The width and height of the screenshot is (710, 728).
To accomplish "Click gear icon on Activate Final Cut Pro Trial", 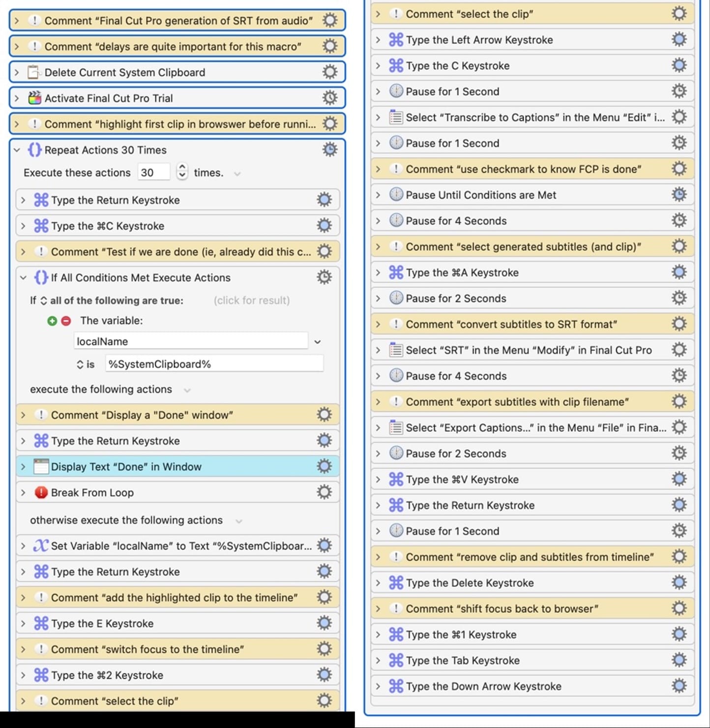I will [x=329, y=98].
